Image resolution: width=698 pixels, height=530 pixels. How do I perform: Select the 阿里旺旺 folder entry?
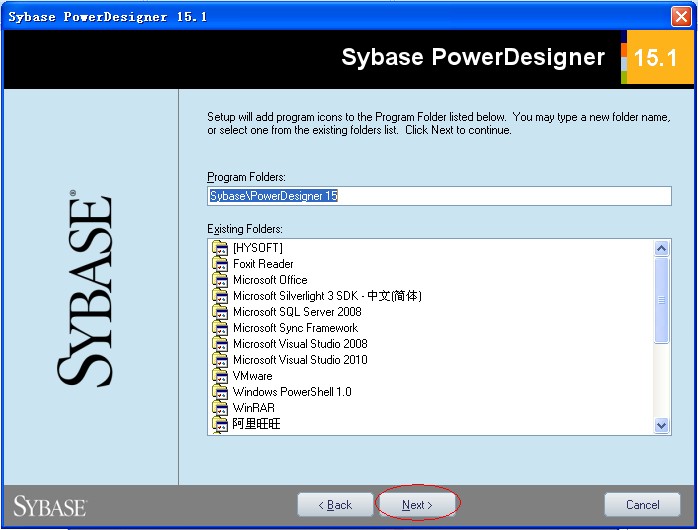coord(257,424)
